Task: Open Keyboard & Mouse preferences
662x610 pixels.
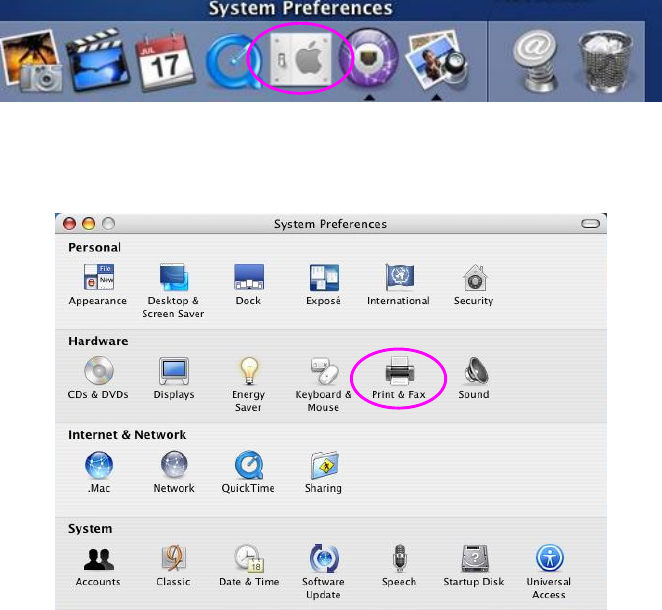Action: point(323,384)
